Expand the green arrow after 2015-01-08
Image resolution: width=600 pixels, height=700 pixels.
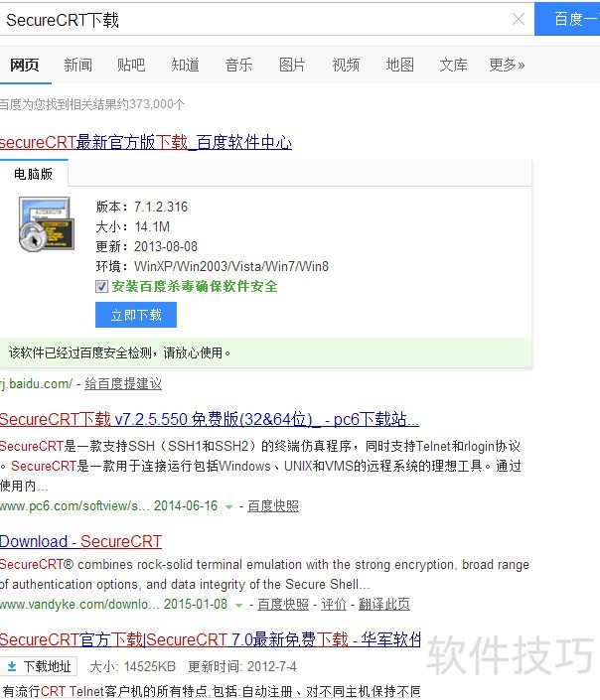pyautogui.click(x=239, y=605)
